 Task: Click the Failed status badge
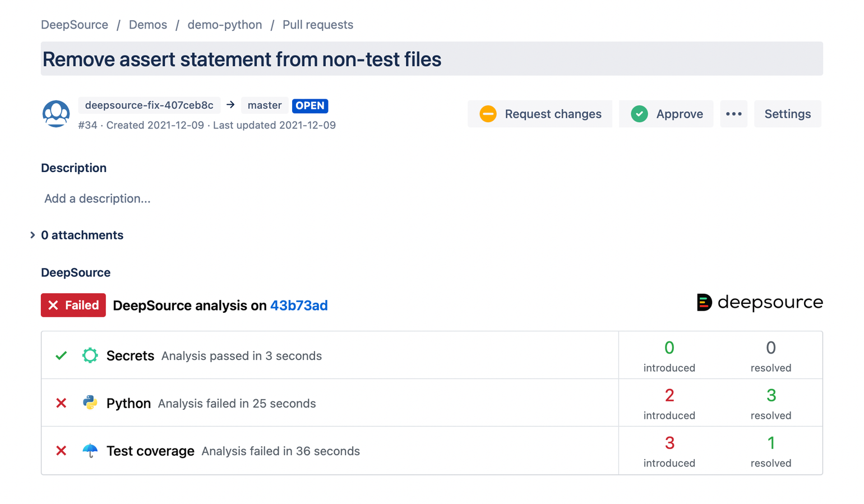click(x=73, y=305)
